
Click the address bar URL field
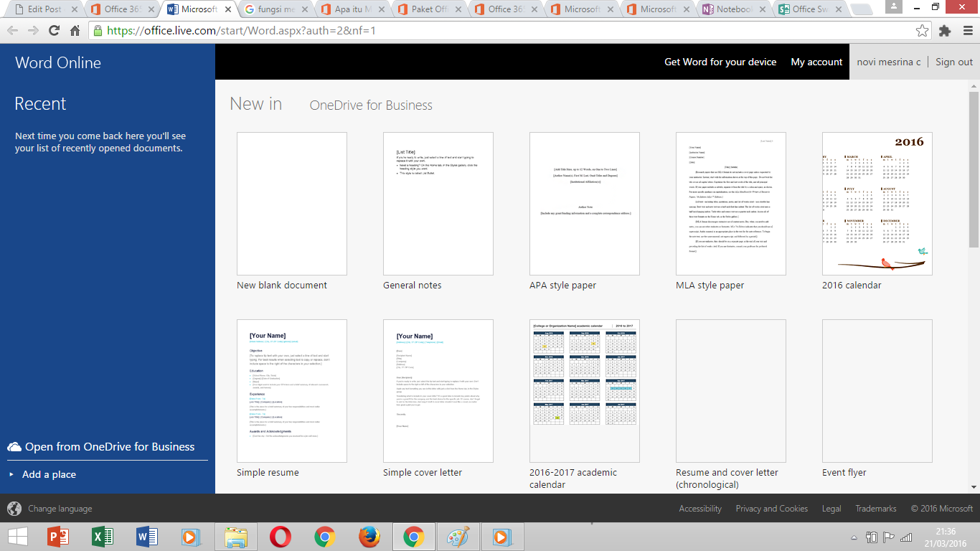point(509,31)
